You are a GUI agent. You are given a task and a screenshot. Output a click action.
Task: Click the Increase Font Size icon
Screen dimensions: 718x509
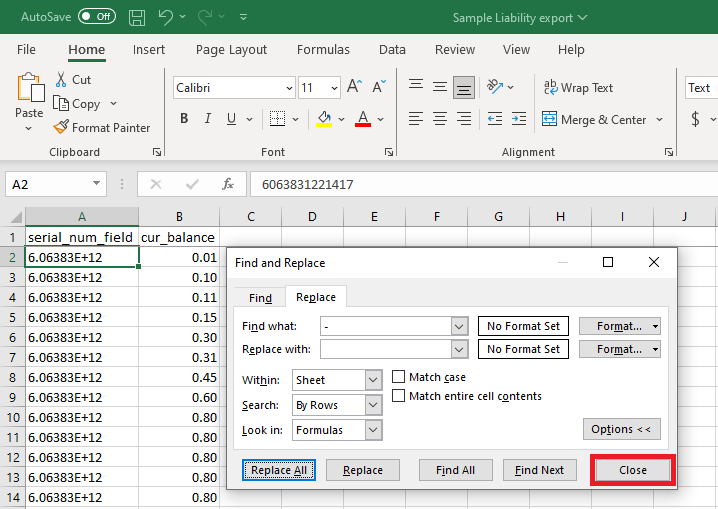pos(354,87)
